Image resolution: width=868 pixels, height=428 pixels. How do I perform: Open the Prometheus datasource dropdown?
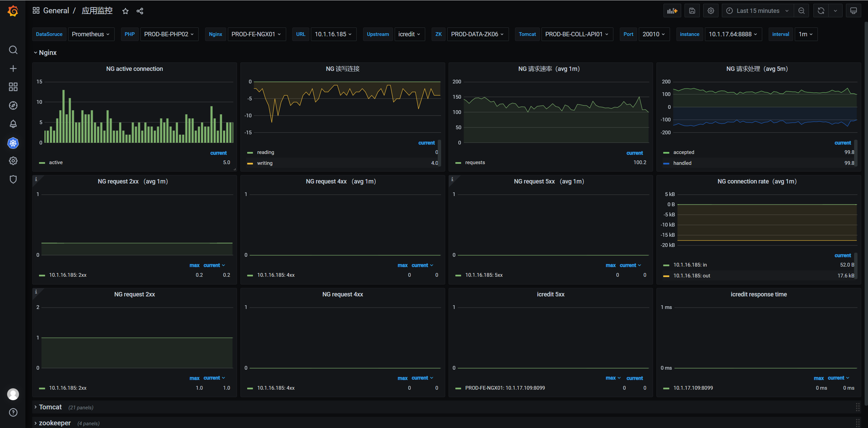coord(91,34)
